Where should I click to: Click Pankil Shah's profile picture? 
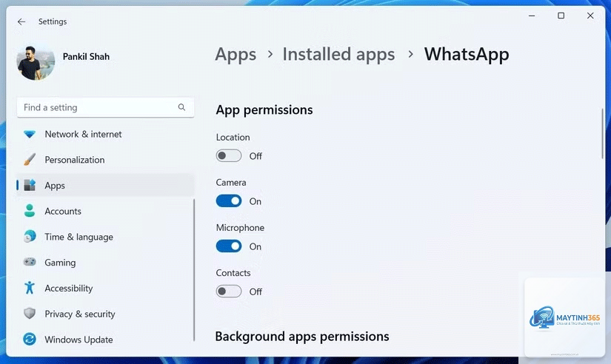point(36,61)
